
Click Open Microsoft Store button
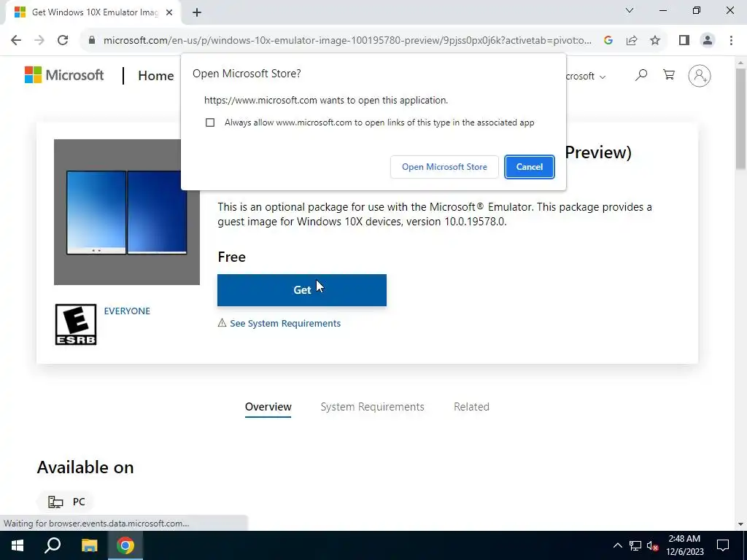coord(444,167)
